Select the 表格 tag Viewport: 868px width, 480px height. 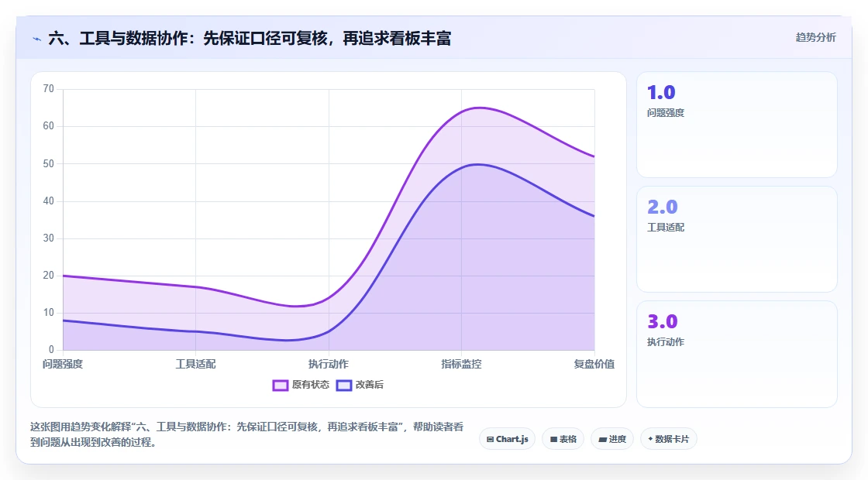(563, 439)
